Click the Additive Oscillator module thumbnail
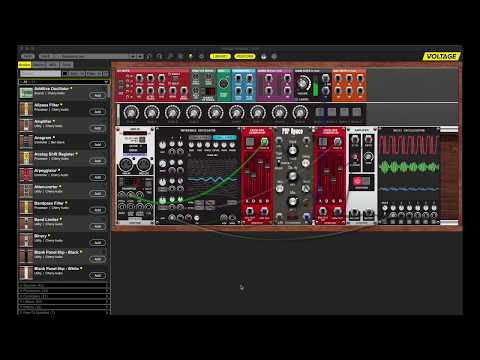This screenshot has height=360, width=480. click(26, 93)
